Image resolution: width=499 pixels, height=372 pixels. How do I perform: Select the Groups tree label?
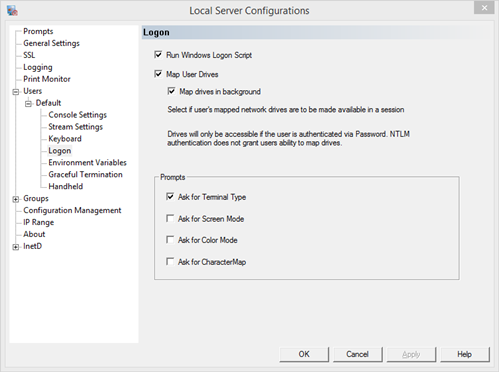click(x=36, y=199)
